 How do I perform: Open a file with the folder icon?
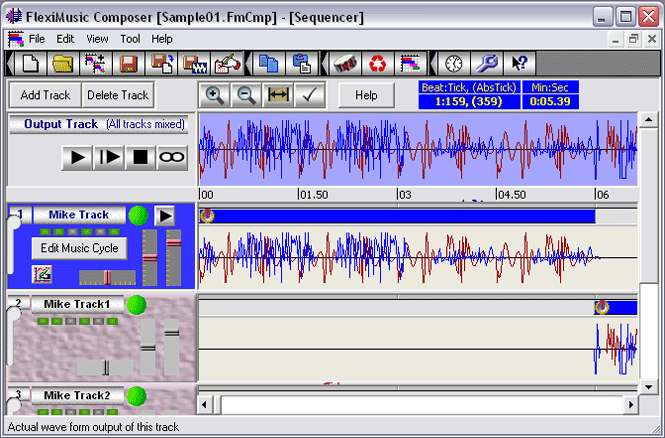(63, 64)
